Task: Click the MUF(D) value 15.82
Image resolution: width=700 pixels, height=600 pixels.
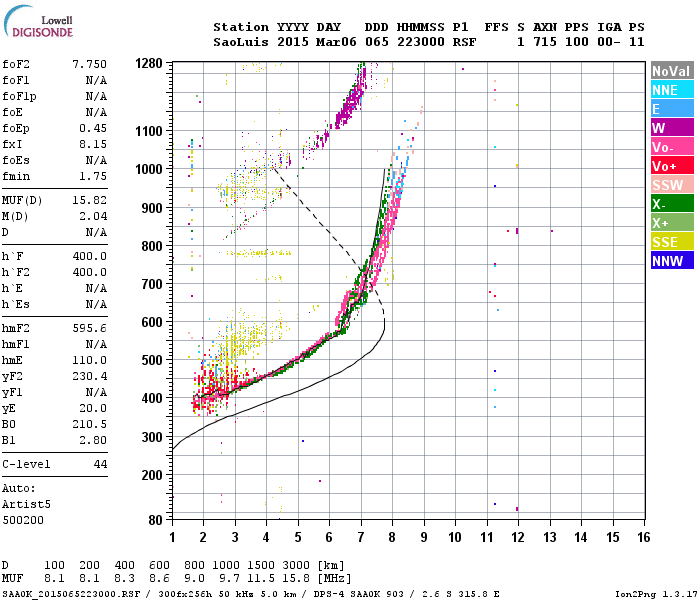Action: click(90, 200)
